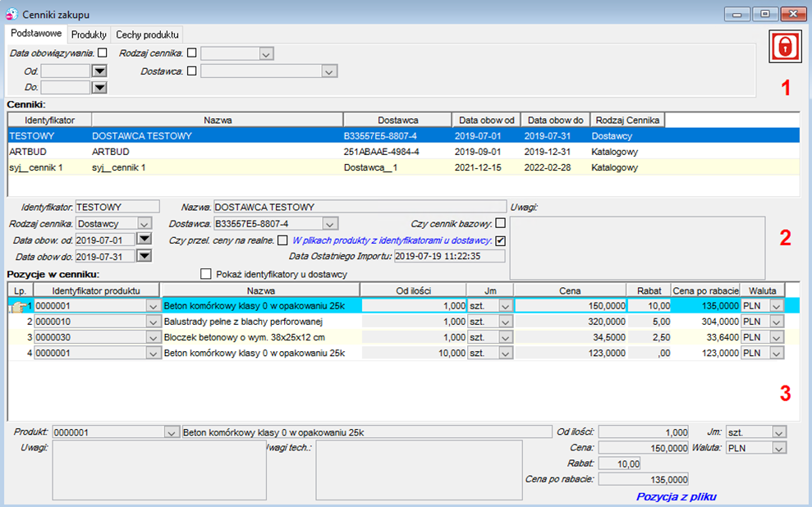Click the Rabat cell 5,00

click(649, 322)
